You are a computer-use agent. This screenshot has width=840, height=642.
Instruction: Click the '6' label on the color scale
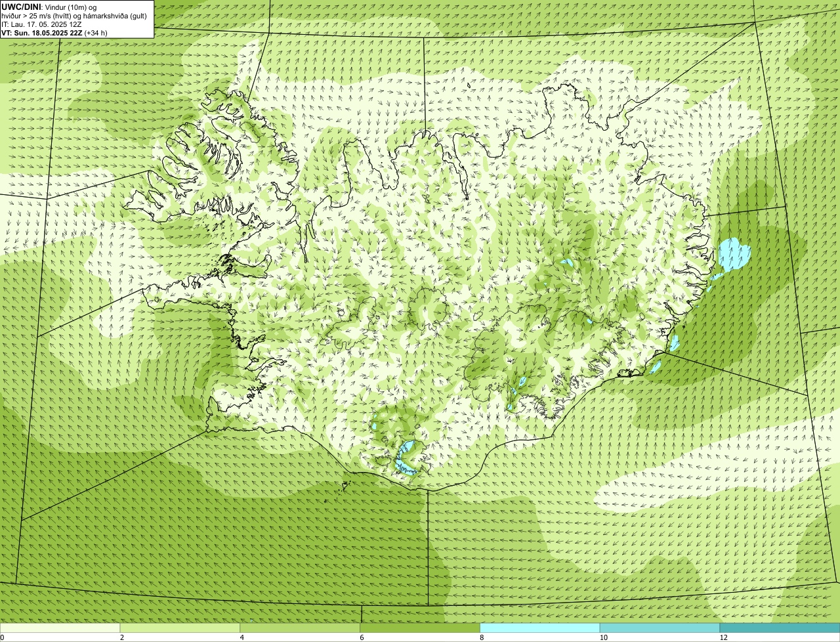[362, 637]
